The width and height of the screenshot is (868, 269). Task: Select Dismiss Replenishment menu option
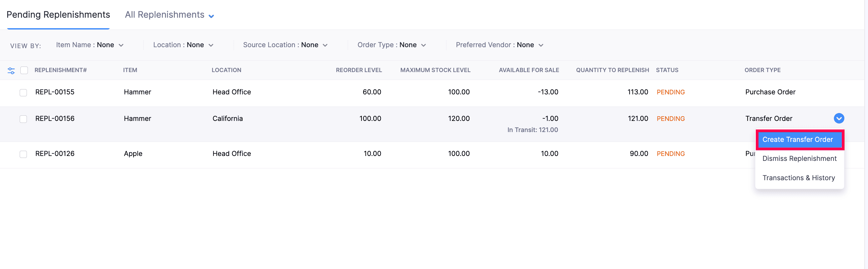point(799,159)
